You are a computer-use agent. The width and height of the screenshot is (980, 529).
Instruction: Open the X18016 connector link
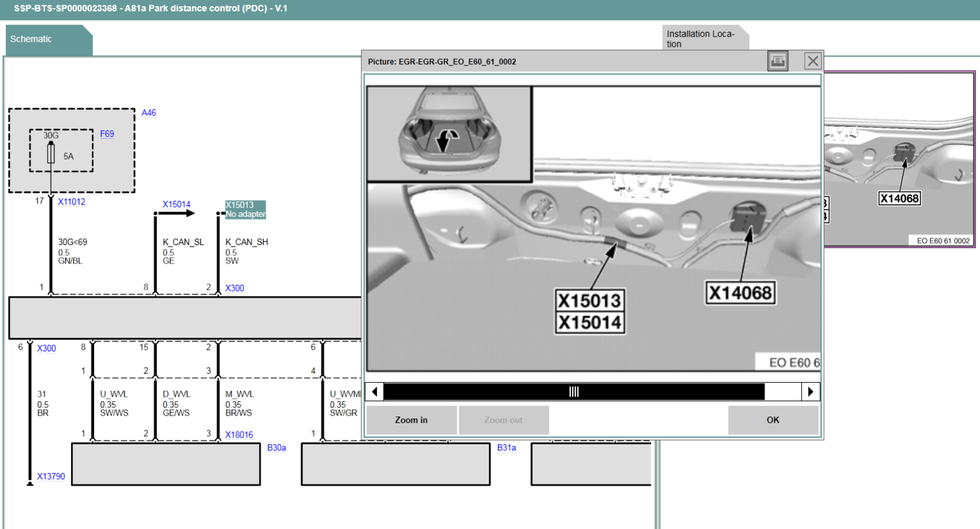[x=239, y=435]
